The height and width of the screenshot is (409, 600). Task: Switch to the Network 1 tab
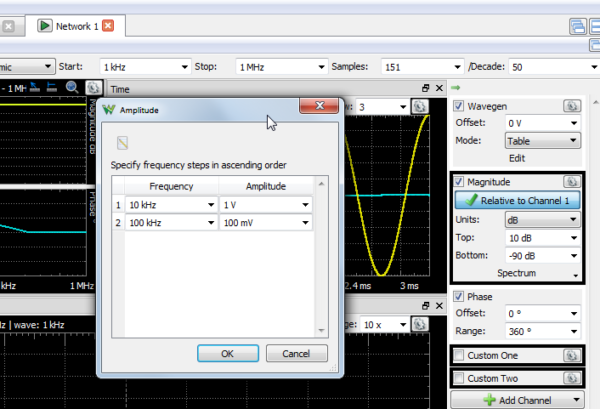[77, 26]
